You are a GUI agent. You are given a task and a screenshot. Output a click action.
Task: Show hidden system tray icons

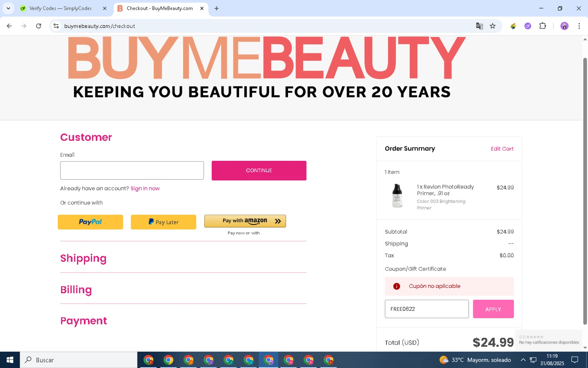[523, 360]
